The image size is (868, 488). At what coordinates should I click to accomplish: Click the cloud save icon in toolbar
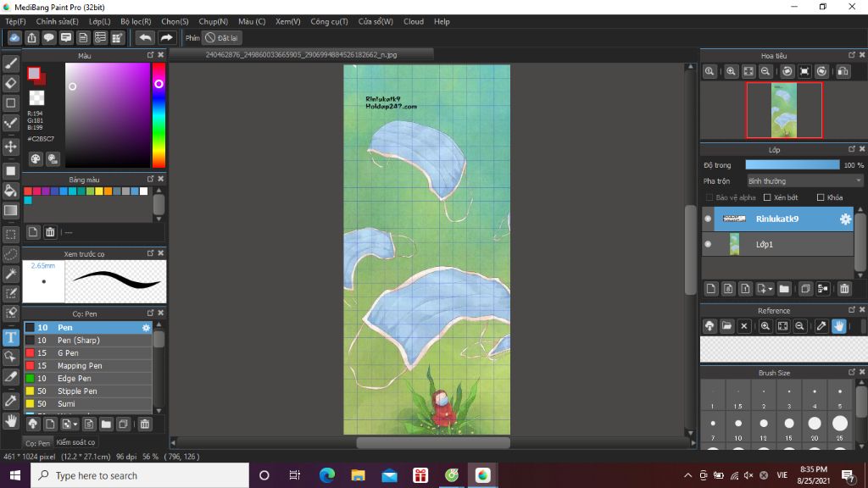point(14,37)
